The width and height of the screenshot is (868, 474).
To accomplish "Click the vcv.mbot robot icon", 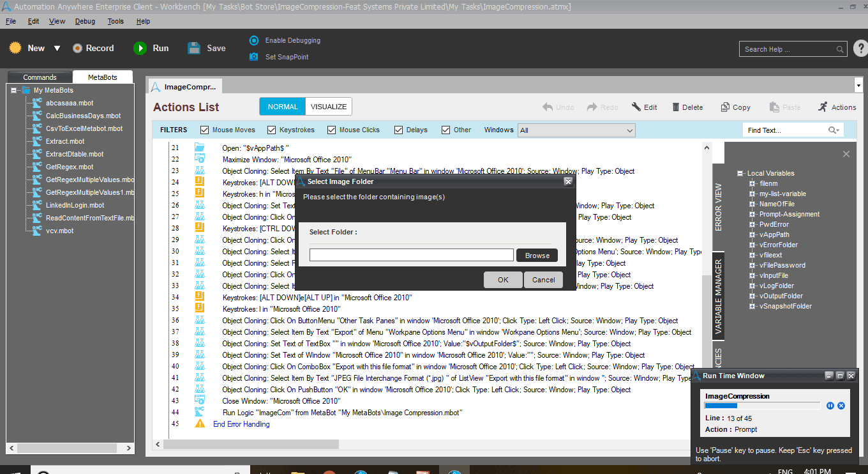I will [38, 231].
